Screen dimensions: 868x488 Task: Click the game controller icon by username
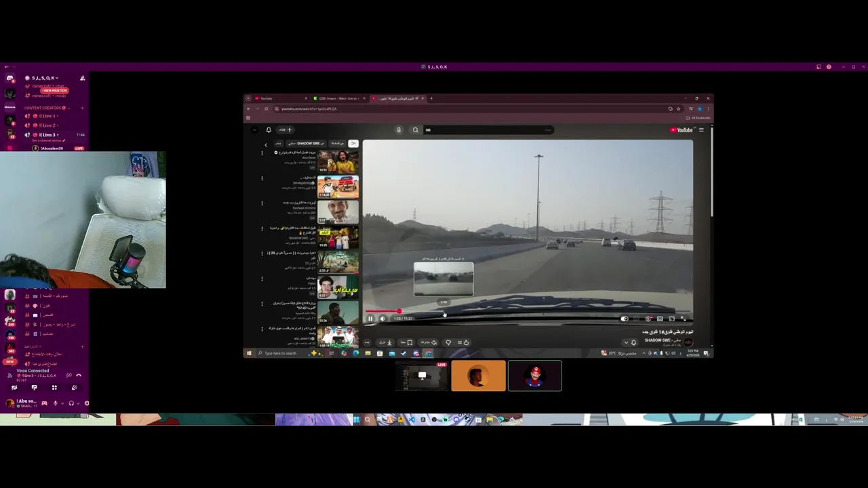[44, 403]
